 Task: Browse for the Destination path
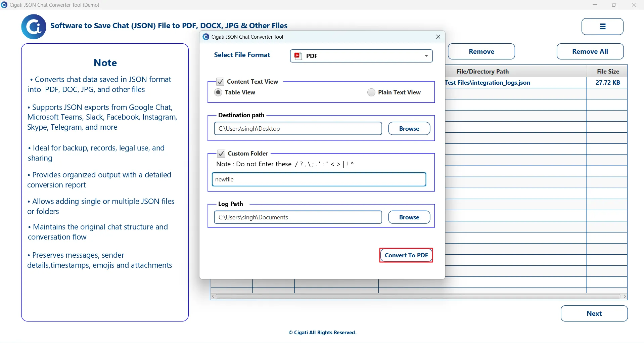[409, 129]
